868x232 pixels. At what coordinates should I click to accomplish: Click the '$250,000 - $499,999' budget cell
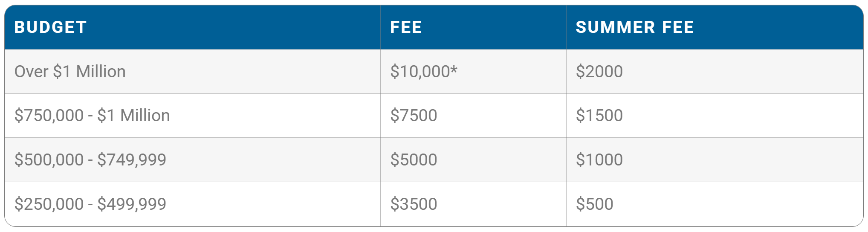coord(90,204)
